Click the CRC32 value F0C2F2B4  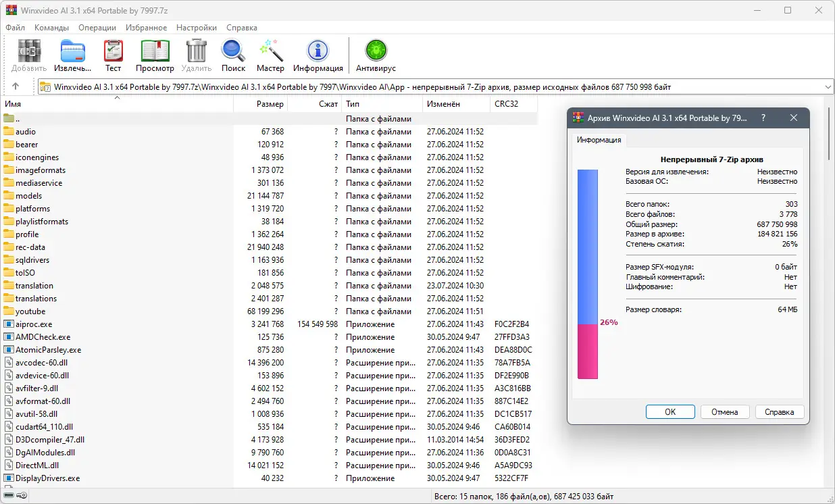pos(512,324)
